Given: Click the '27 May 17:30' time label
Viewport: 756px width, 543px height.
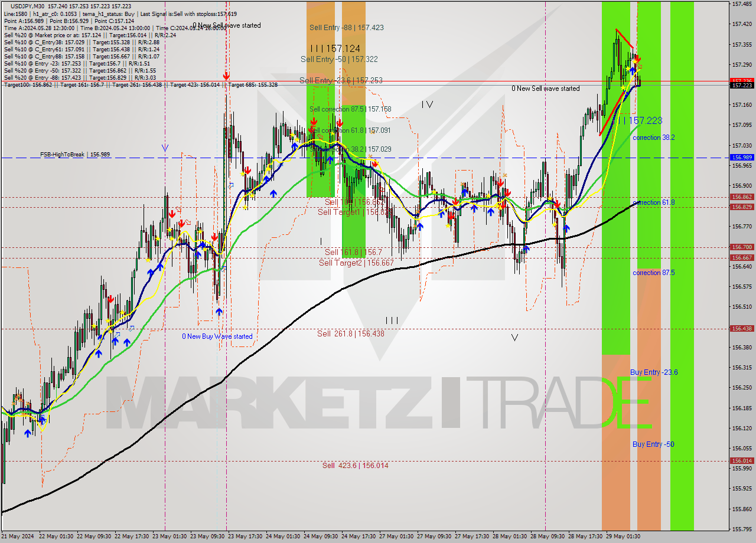Looking at the screenshot, I should (471, 537).
